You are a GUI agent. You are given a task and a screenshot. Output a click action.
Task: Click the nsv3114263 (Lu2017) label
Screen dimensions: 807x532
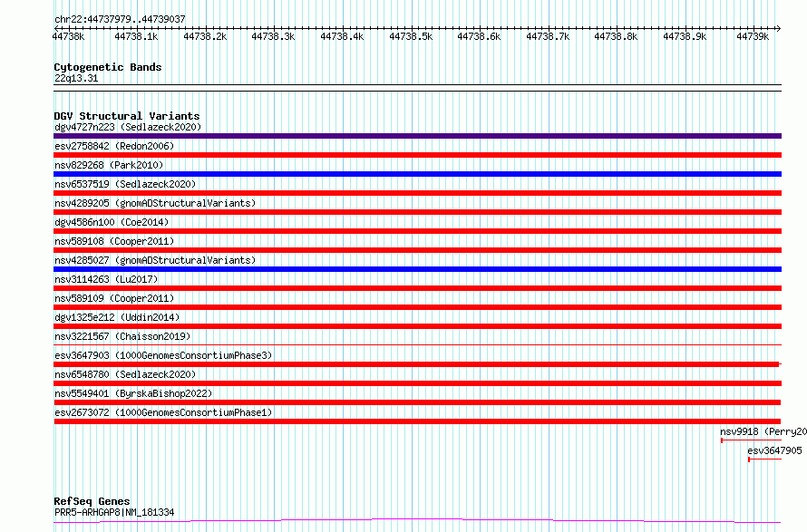[x=106, y=279]
